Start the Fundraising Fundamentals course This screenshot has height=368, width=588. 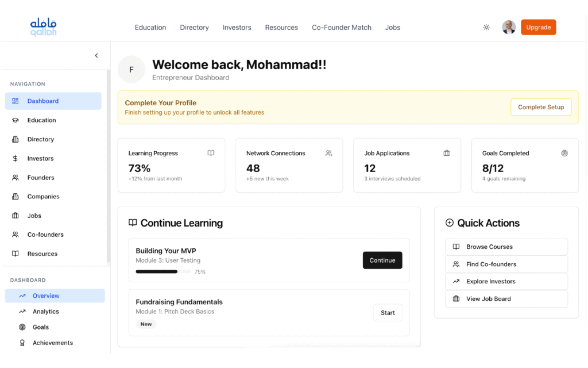388,313
